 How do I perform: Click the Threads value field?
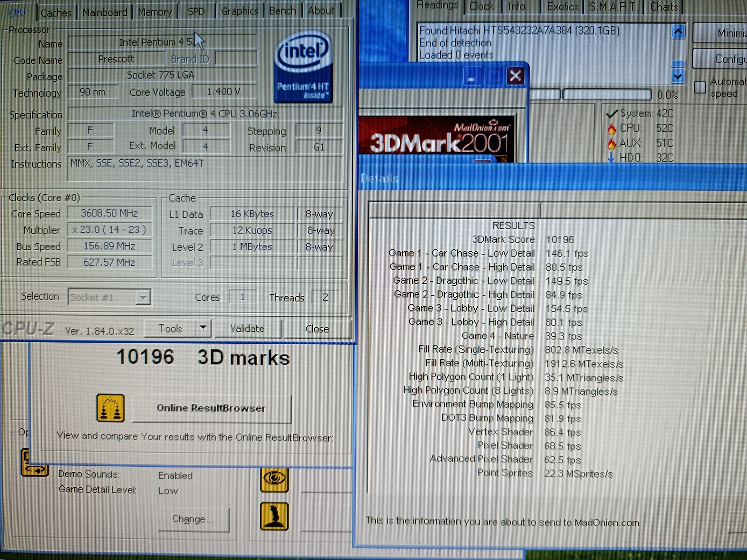325,297
